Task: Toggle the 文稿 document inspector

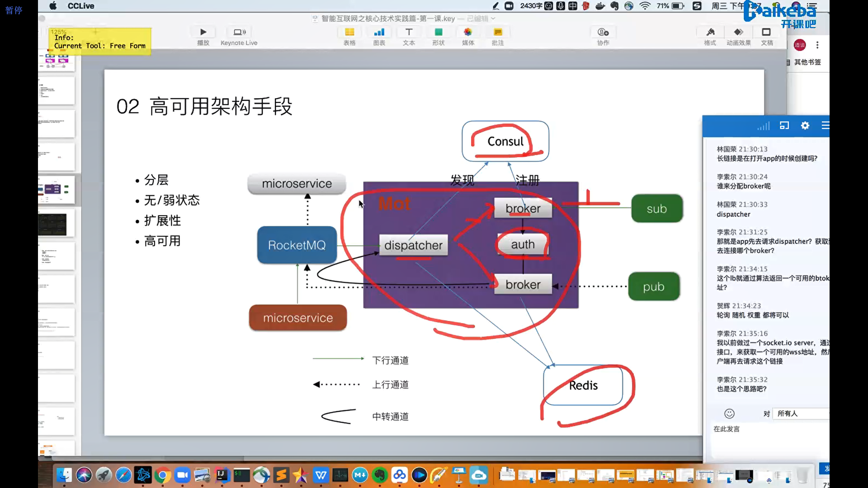Action: pyautogui.click(x=767, y=33)
